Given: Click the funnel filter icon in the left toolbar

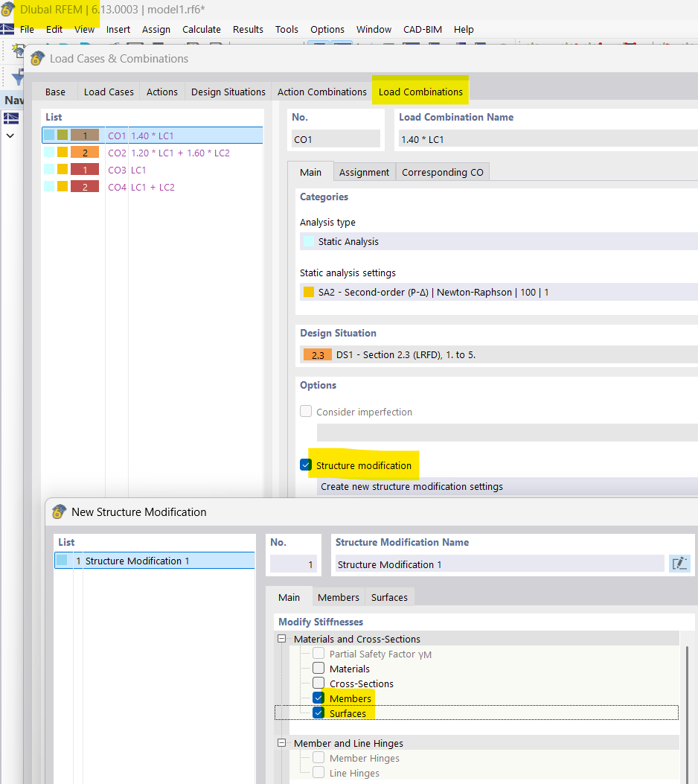Looking at the screenshot, I should pos(19,77).
